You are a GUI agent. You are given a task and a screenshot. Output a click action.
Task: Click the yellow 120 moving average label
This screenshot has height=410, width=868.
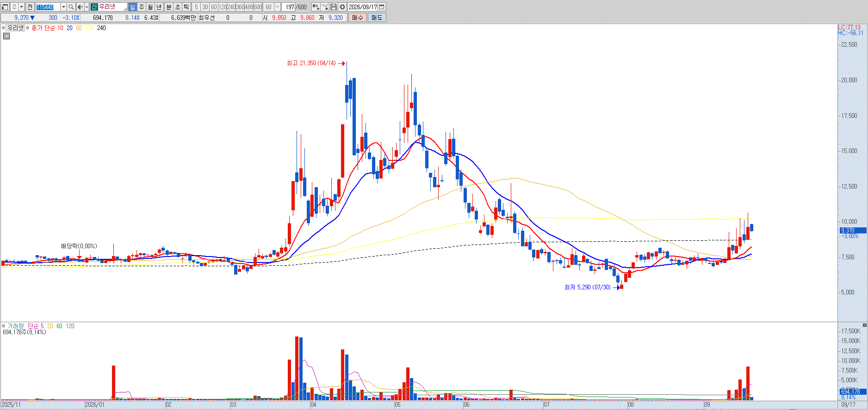point(89,28)
